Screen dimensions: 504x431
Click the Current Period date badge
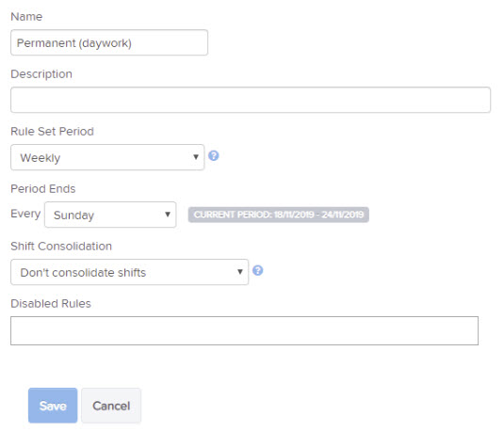279,215
